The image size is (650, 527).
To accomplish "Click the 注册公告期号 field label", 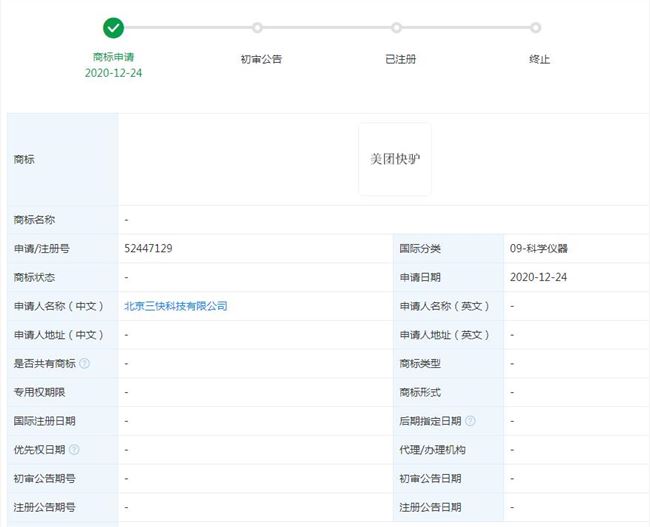I will pos(44,507).
